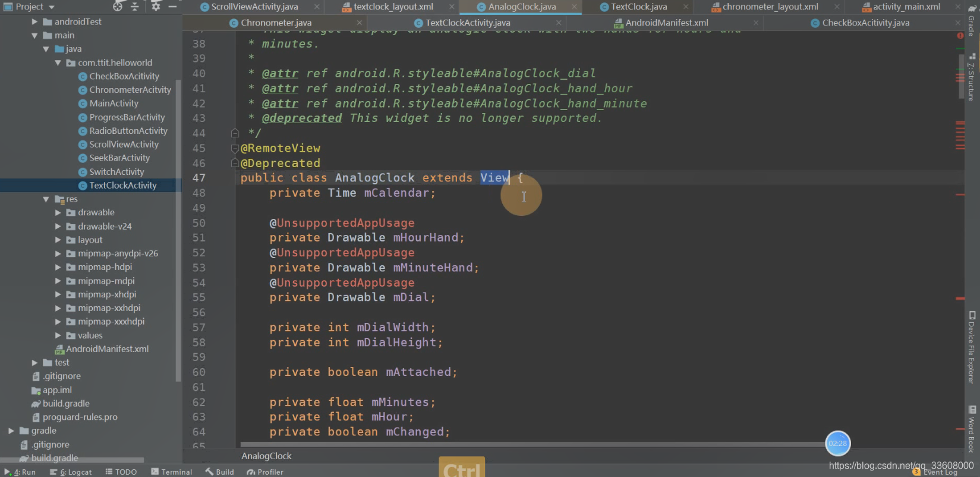Click the locate/scroll-from-source target icon
Screen dimensions: 980x477
coord(118,7)
